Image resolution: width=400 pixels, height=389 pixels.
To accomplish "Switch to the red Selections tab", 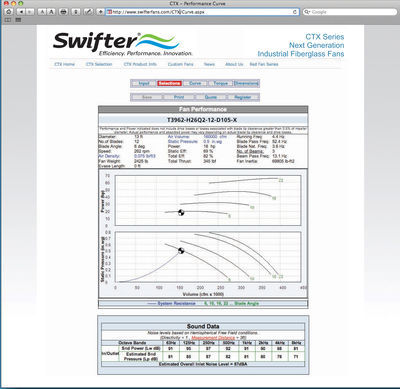I will pos(169,83).
